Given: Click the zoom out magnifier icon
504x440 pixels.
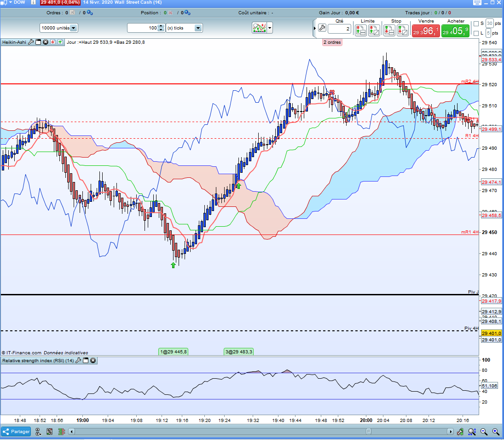Looking at the screenshot, I should click(x=484, y=432).
